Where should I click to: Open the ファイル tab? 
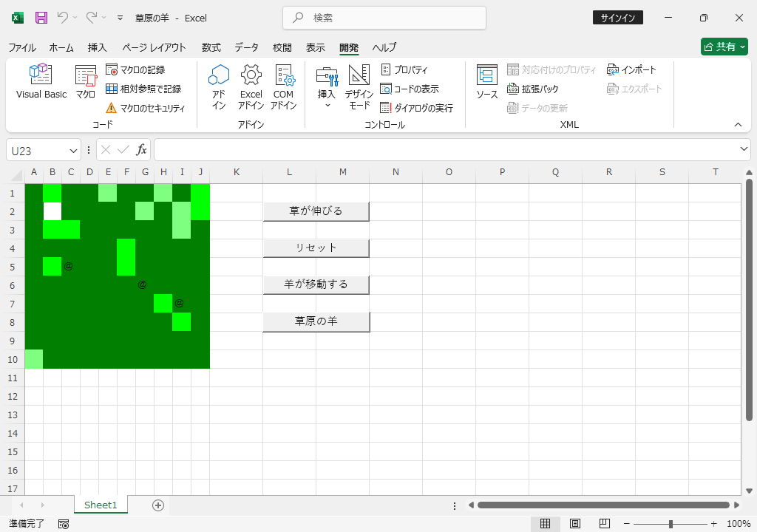pos(22,47)
